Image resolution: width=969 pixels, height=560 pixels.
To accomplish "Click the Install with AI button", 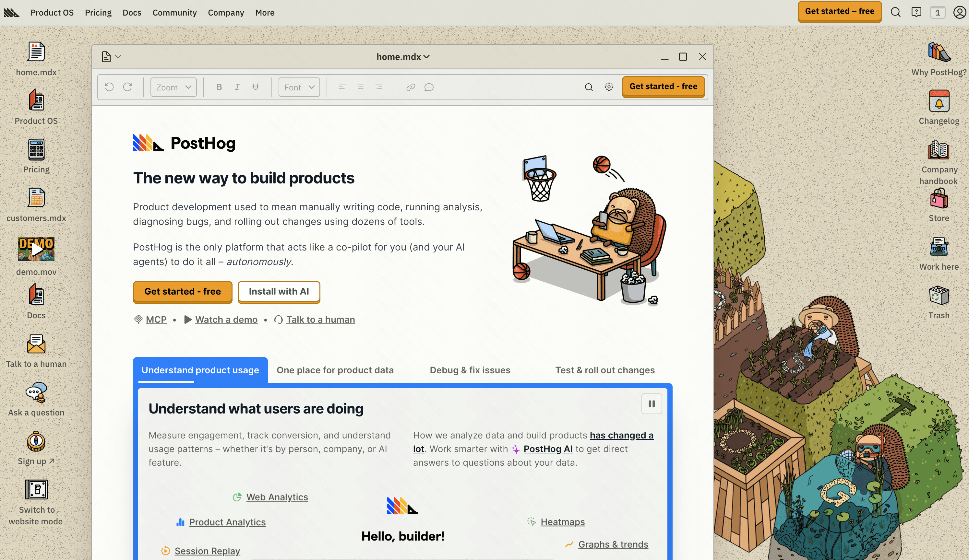I will [279, 292].
